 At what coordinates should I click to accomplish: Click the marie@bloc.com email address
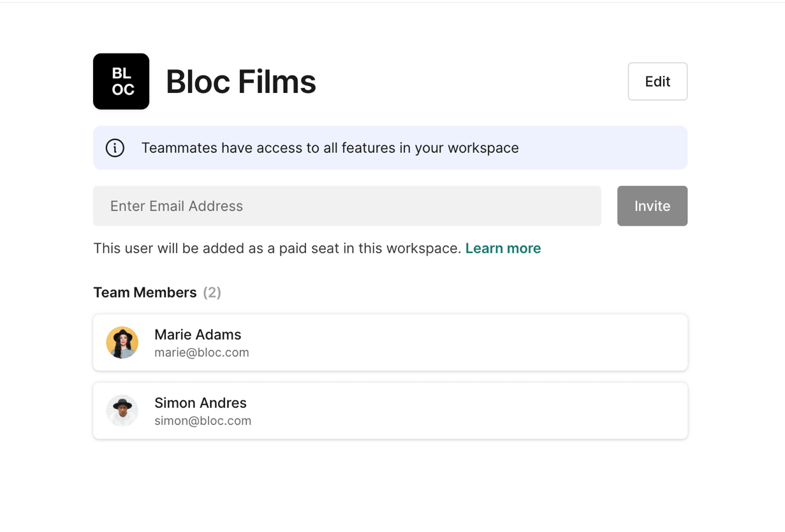click(202, 352)
